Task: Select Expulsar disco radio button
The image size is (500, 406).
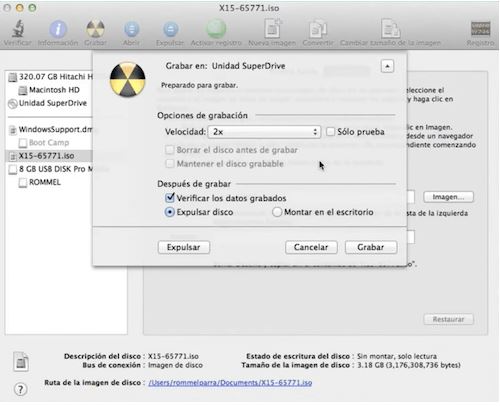Action: (x=170, y=212)
